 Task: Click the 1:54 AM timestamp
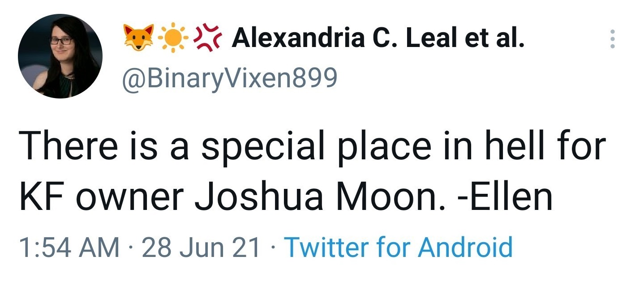[69, 247]
